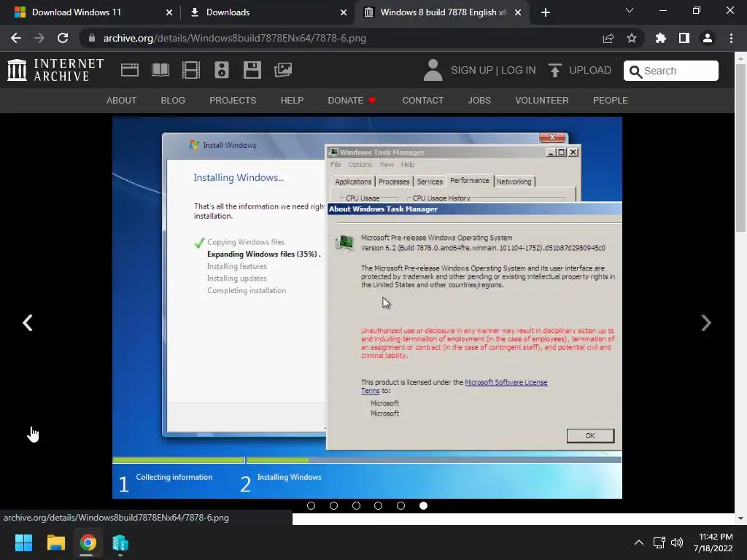Viewport: 747px width, 560px height.
Task: Open the Chrome extensions puzzle icon
Action: coord(661,38)
